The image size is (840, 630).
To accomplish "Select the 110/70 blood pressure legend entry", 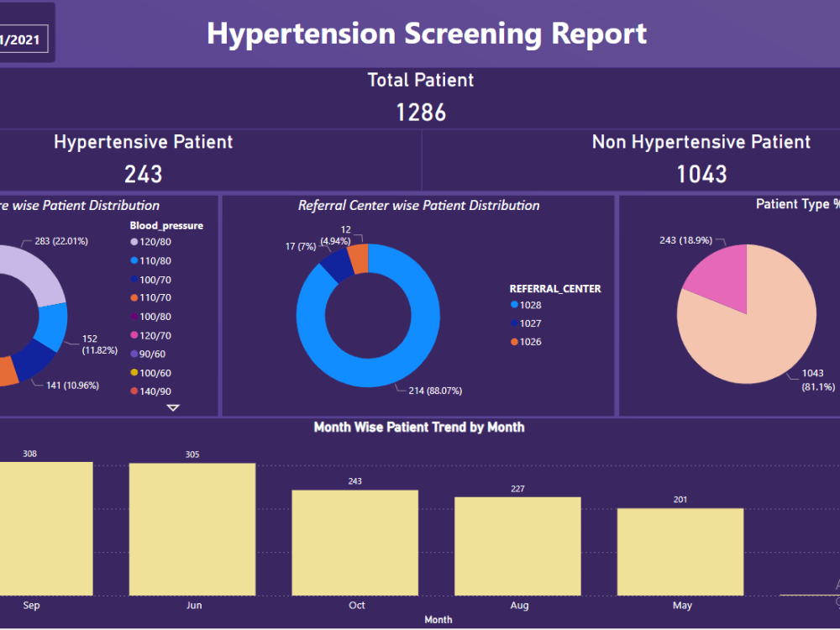I will (x=151, y=297).
